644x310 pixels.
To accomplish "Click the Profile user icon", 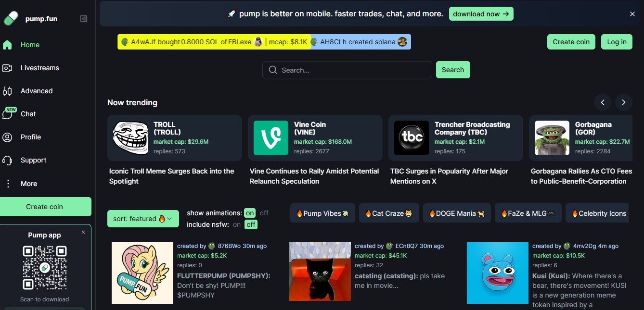I will (x=7, y=137).
